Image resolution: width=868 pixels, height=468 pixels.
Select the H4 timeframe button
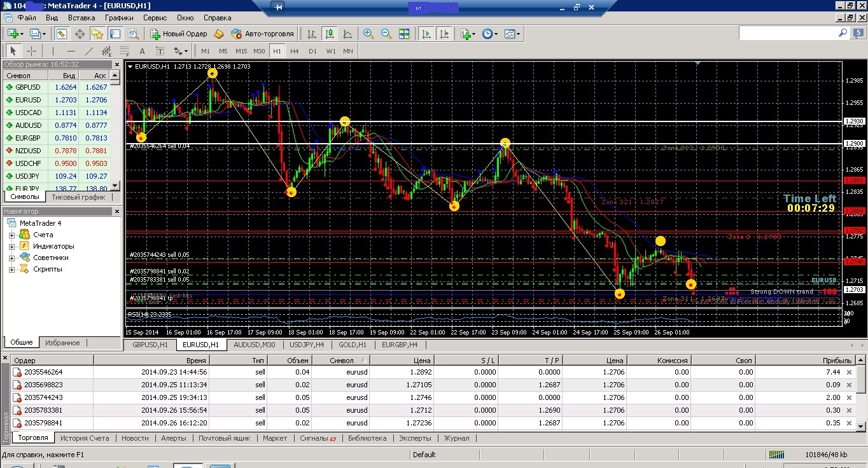pyautogui.click(x=294, y=51)
